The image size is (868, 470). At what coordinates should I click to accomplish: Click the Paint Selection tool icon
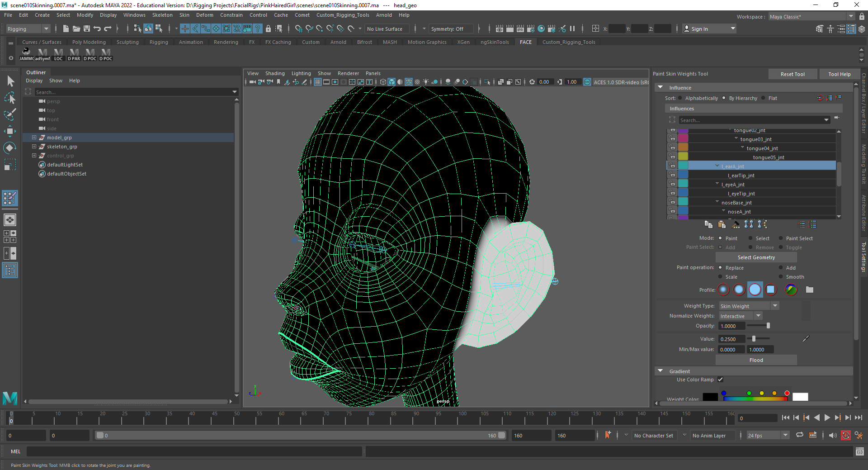click(9, 114)
